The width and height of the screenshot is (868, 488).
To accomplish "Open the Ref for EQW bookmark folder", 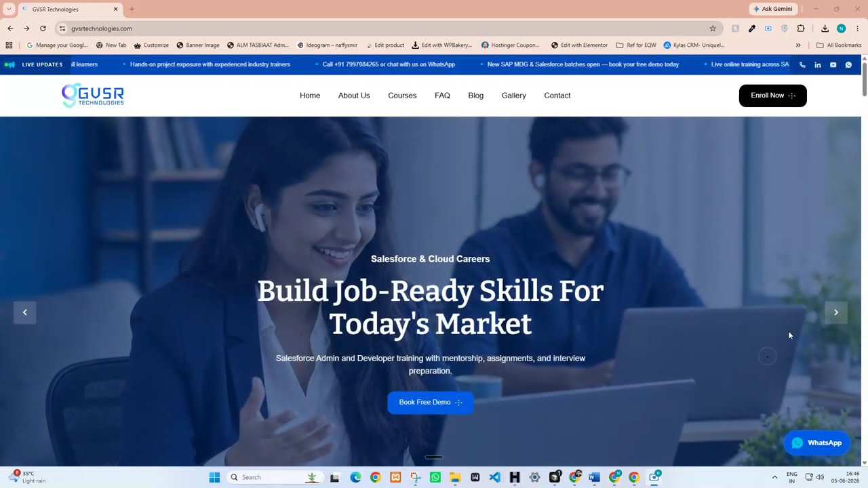I will coord(636,45).
